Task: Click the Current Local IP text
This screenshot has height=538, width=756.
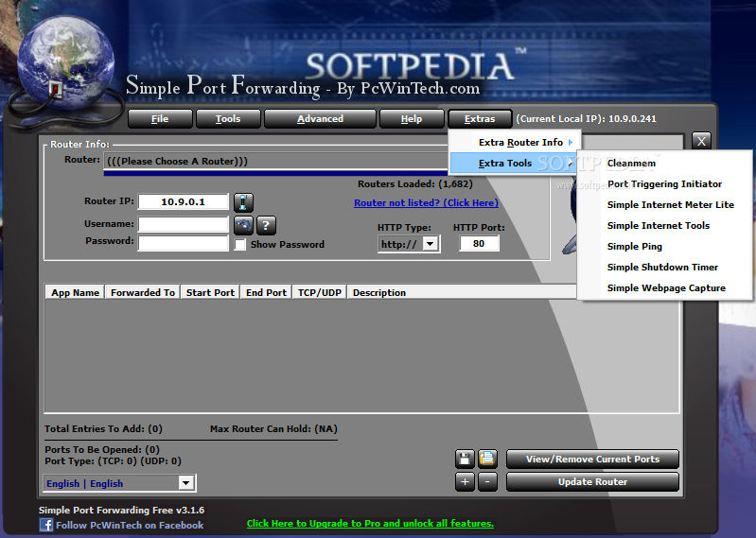Action: pos(586,118)
